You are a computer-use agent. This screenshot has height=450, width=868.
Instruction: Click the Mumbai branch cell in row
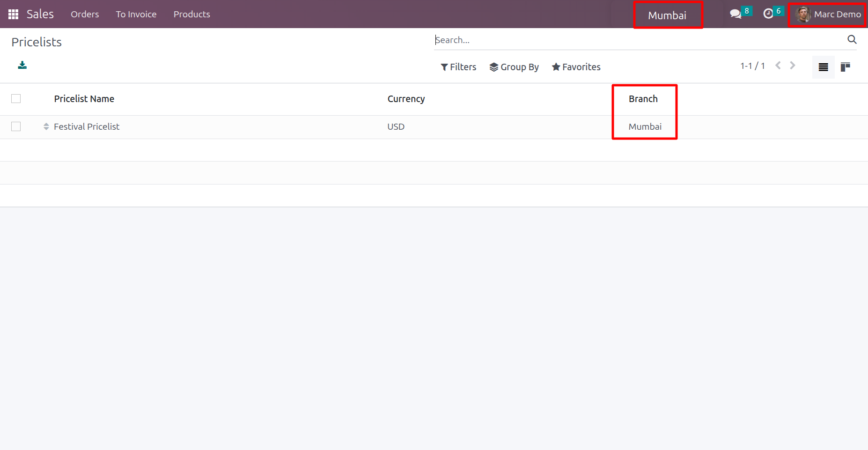[645, 126]
